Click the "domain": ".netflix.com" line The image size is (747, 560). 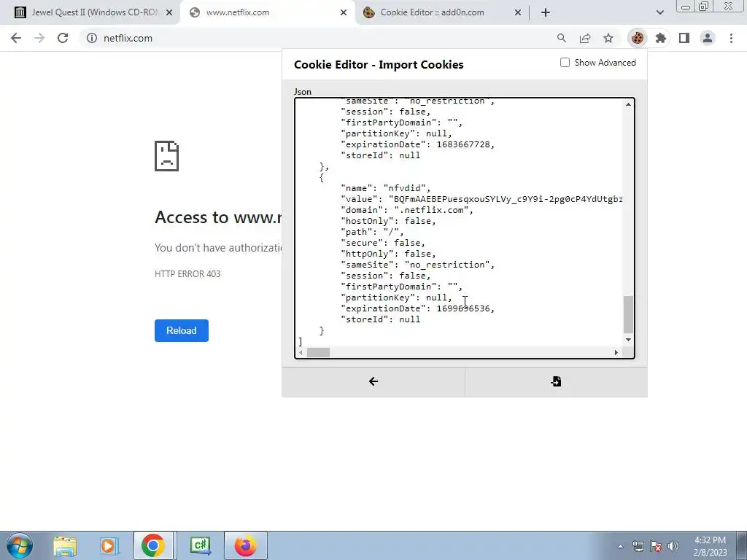[407, 210]
